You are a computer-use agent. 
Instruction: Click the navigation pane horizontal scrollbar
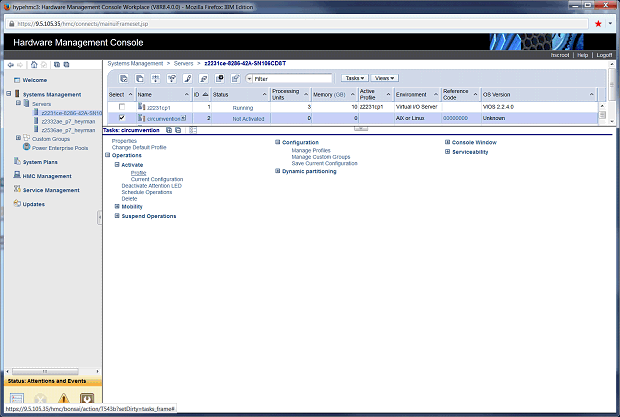pos(45,372)
